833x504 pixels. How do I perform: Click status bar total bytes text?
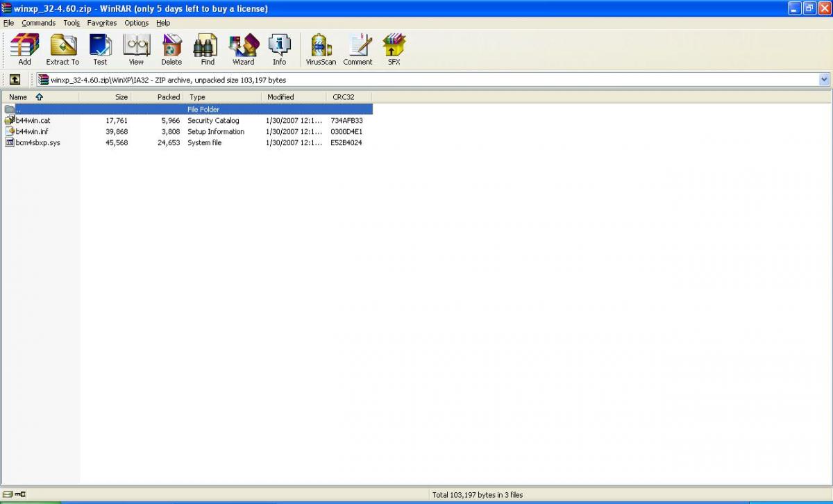click(x=478, y=495)
